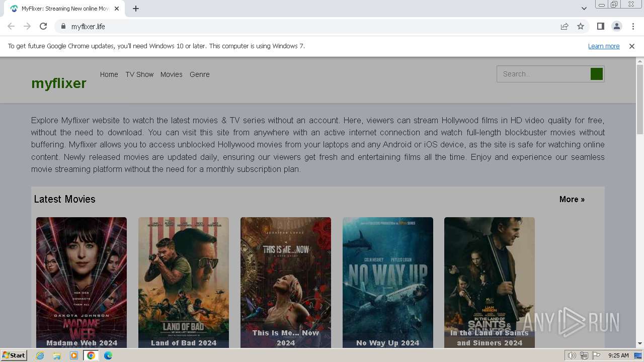The height and width of the screenshot is (362, 644).
Task: Open This Is Me... Now 2024 poster
Action: pos(286,283)
